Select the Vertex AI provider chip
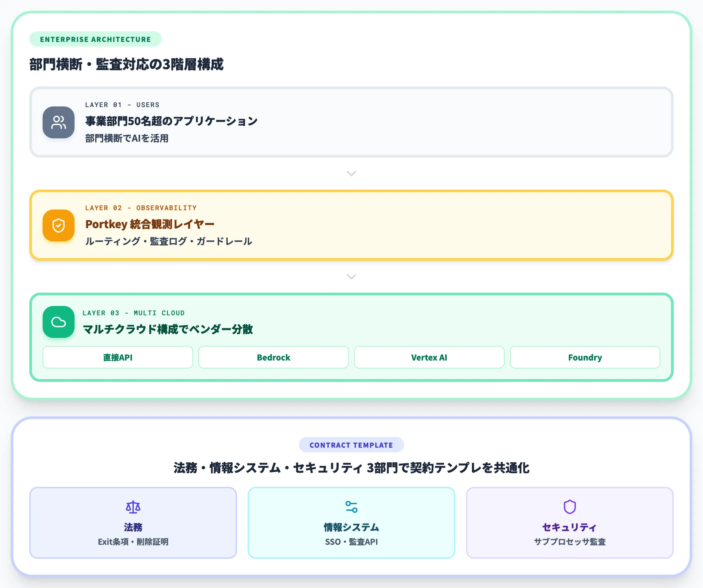 (429, 357)
